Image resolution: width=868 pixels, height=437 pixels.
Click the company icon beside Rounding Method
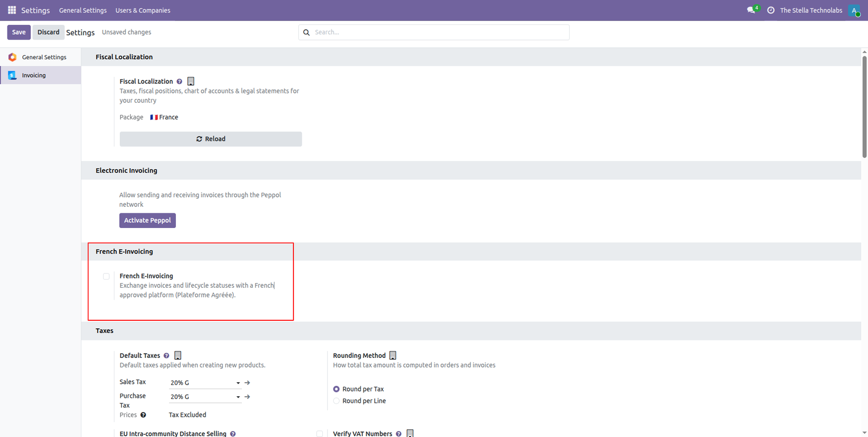pyautogui.click(x=393, y=356)
